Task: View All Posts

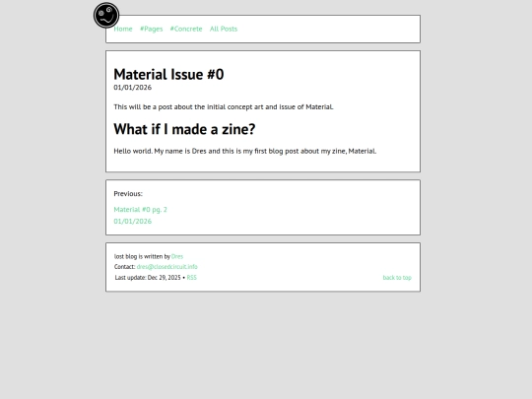Action: [x=224, y=29]
